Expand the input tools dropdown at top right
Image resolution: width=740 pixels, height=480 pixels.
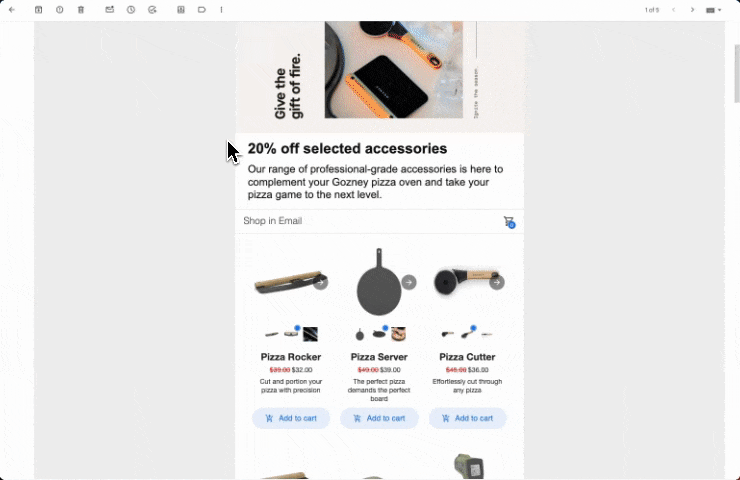[713, 10]
